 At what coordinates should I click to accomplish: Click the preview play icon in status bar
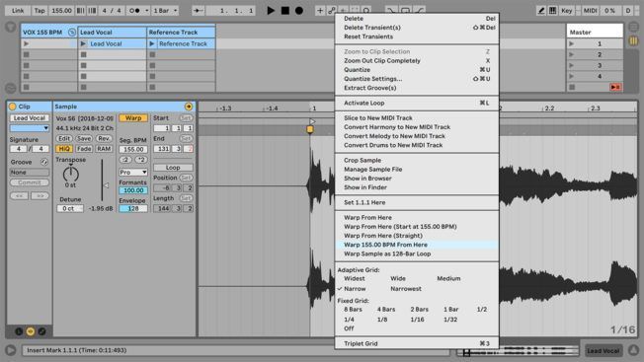pos(11,350)
